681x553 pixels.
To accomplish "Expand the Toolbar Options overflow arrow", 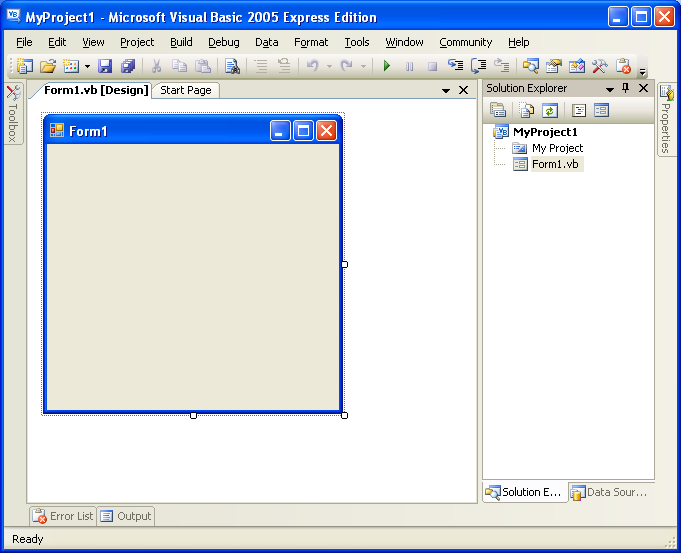I will pos(643,71).
